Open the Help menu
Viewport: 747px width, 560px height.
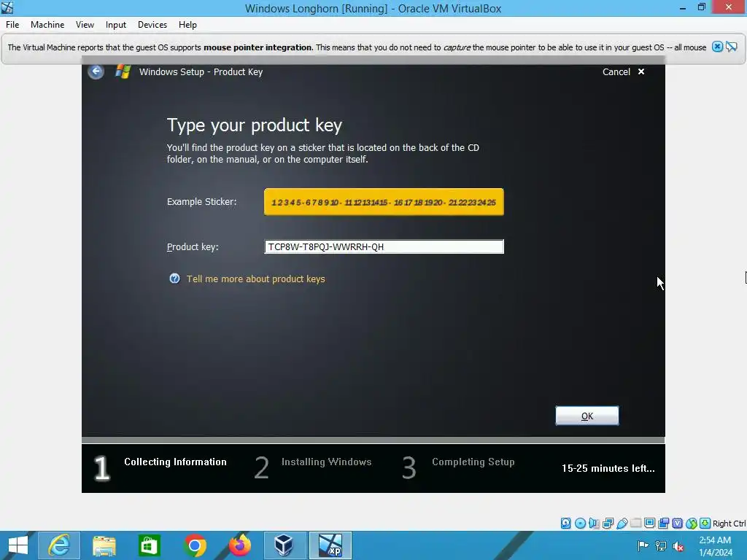point(187,25)
